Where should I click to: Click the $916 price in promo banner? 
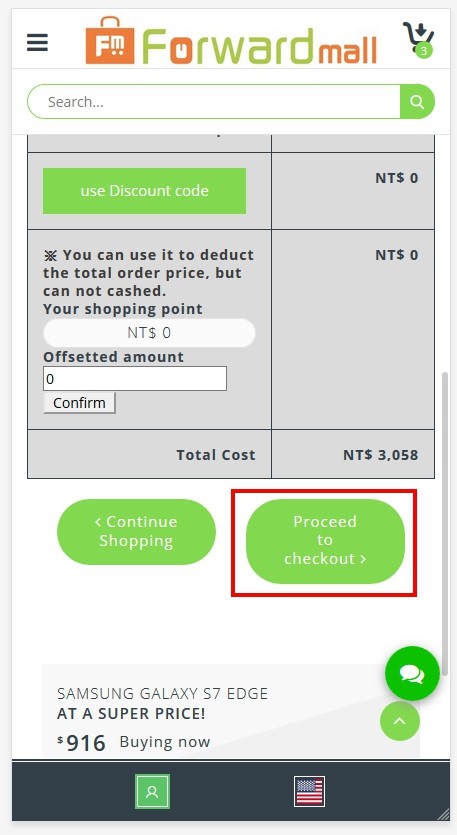pyautogui.click(x=81, y=743)
